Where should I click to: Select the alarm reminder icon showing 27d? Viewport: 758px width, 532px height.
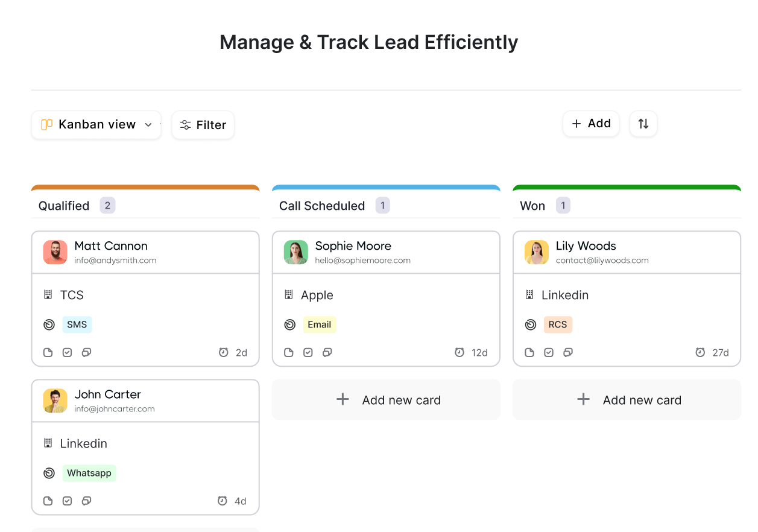(x=700, y=352)
